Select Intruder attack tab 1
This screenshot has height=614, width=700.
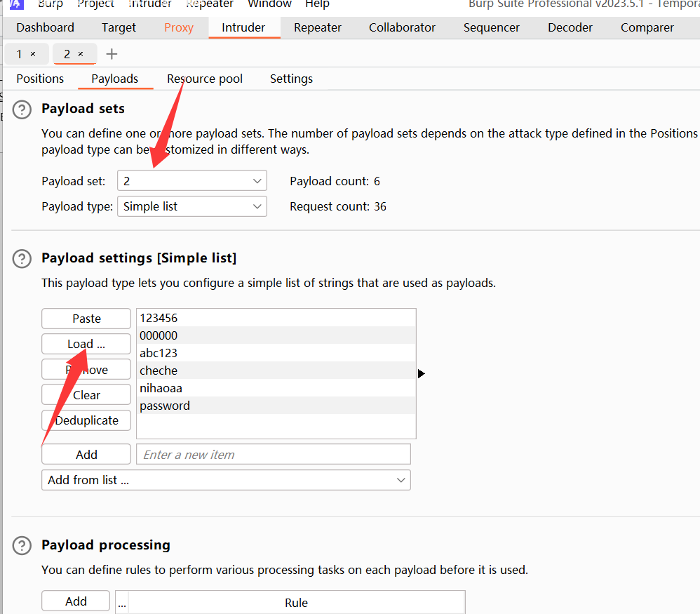pyautogui.click(x=19, y=54)
